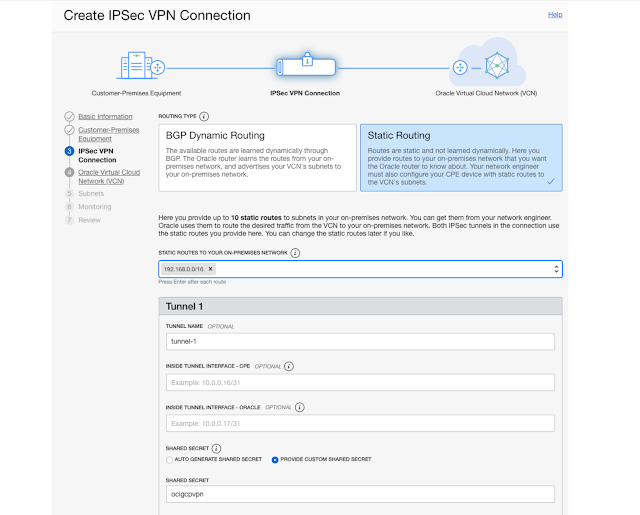640x515 pixels.
Task: Click Inside Tunnel Interface - CPE field
Action: 360,382
